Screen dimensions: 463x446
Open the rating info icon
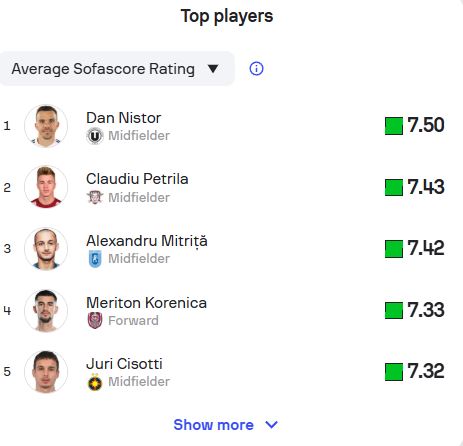coord(256,69)
